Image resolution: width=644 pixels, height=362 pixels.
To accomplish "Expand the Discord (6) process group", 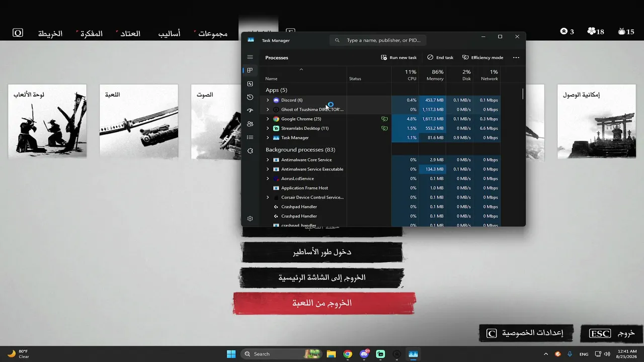I will coord(268,100).
